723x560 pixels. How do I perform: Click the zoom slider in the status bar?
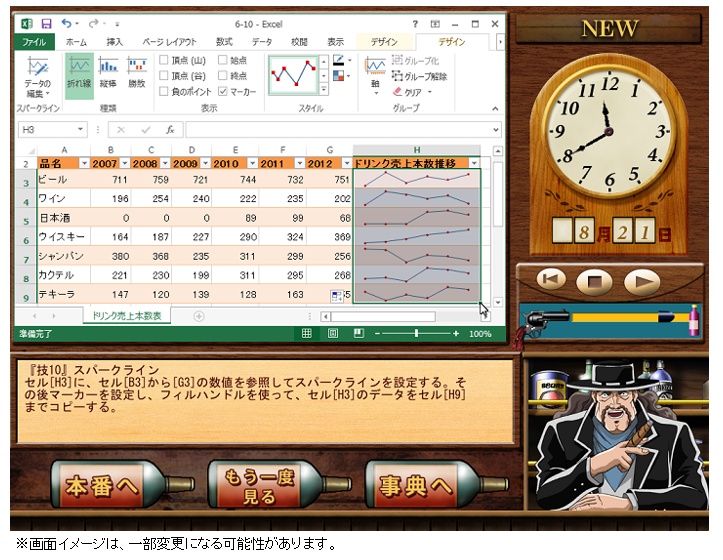(x=417, y=333)
